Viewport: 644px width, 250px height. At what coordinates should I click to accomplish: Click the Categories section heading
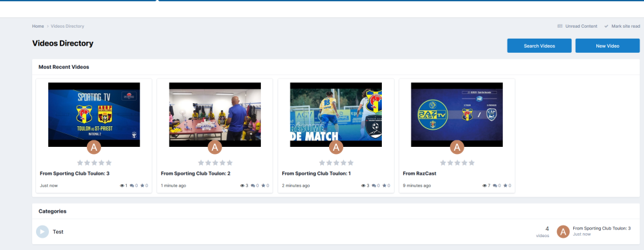(53, 211)
